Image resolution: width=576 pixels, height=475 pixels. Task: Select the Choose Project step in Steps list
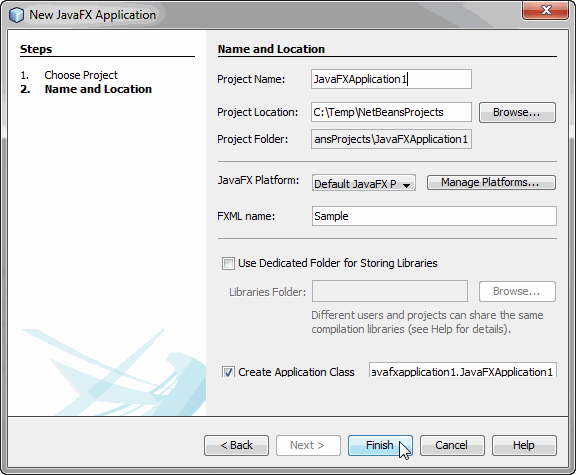[x=81, y=75]
